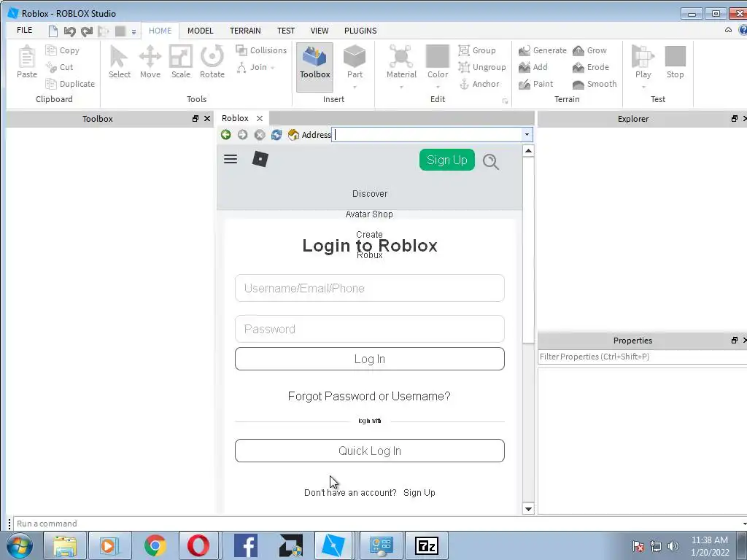
Task: Expand the Color dropdown arrow
Action: pyautogui.click(x=438, y=87)
